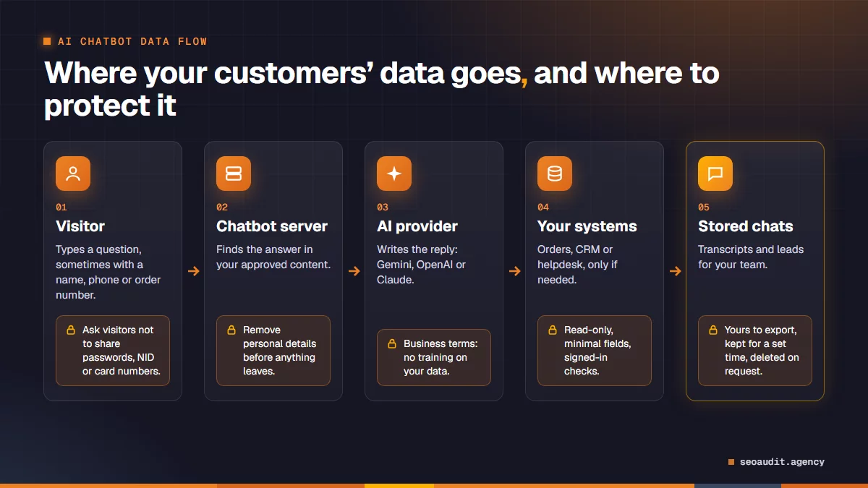The image size is (868, 488).
Task: Click the step number '02'
Action: (222, 207)
